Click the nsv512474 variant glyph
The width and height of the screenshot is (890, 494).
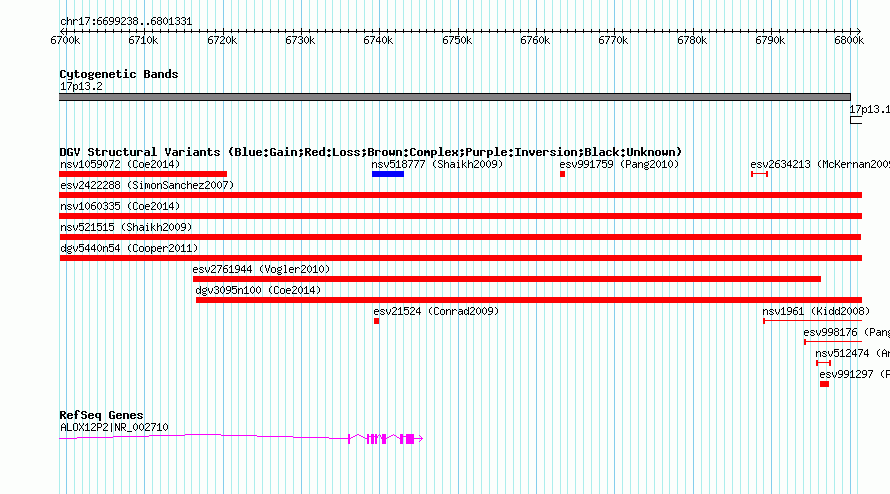pos(824,363)
